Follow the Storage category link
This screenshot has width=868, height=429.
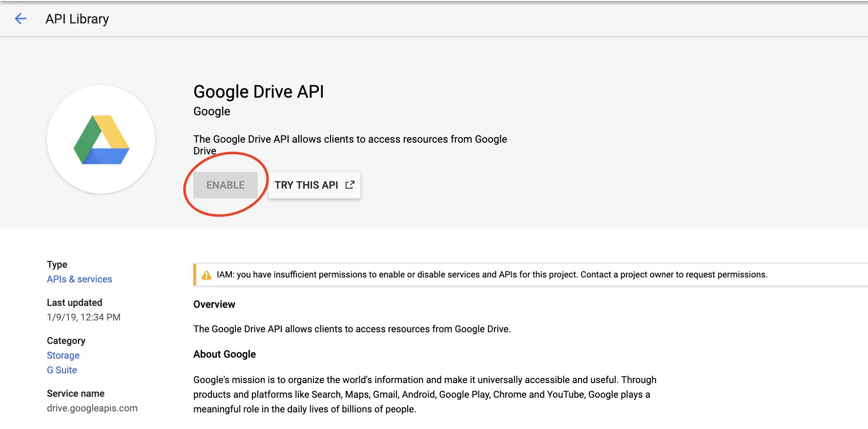[x=63, y=355]
